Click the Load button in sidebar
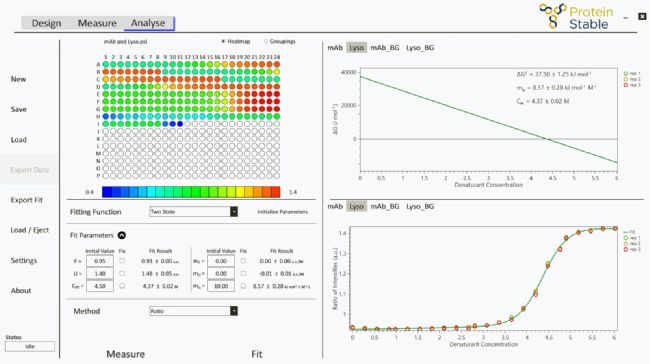Screen dimensions: 650x364 [x=19, y=140]
